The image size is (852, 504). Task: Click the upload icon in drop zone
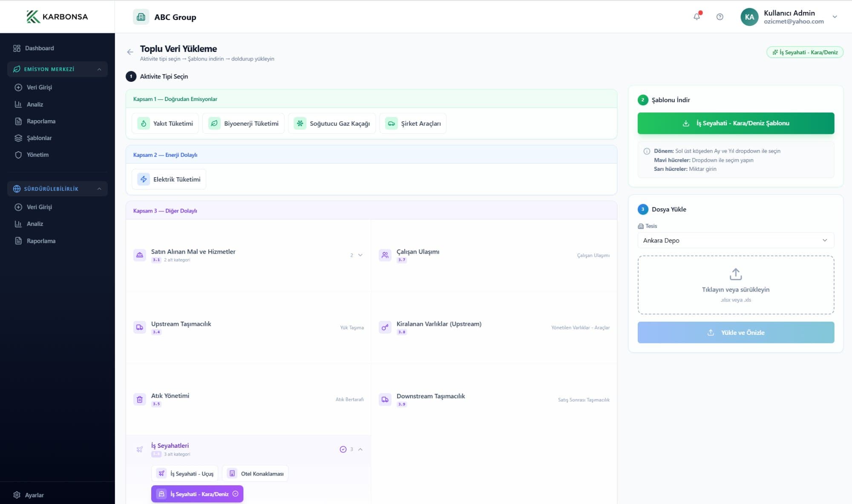coord(735,274)
